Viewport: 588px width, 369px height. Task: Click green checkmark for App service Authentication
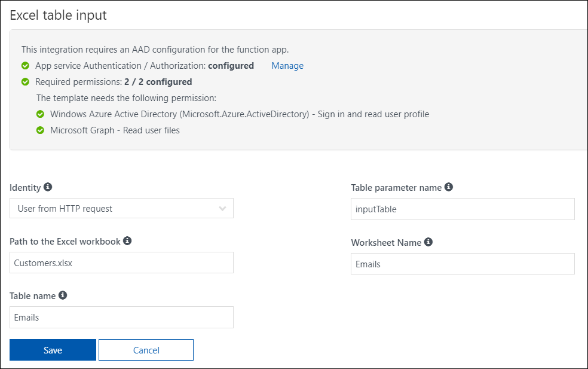point(25,66)
